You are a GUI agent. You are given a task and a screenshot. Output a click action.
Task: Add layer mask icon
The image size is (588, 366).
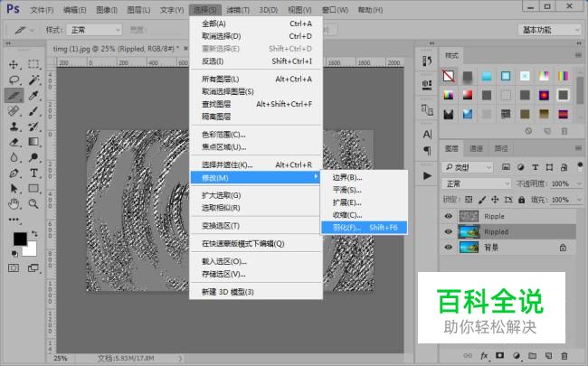[499, 355]
